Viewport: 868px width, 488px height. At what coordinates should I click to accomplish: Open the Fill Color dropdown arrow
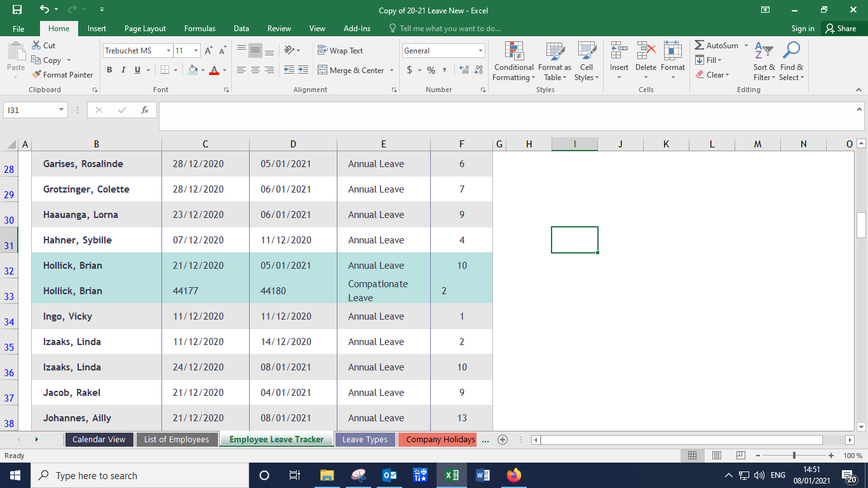point(202,70)
